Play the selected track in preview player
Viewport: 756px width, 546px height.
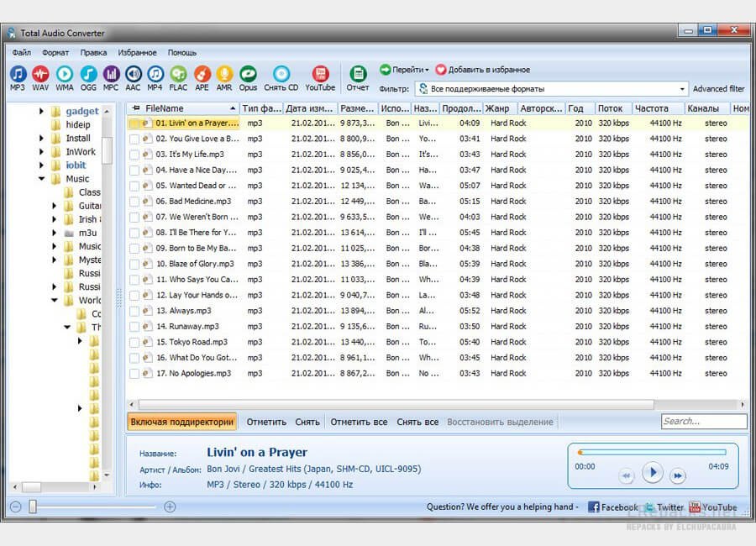click(x=653, y=472)
